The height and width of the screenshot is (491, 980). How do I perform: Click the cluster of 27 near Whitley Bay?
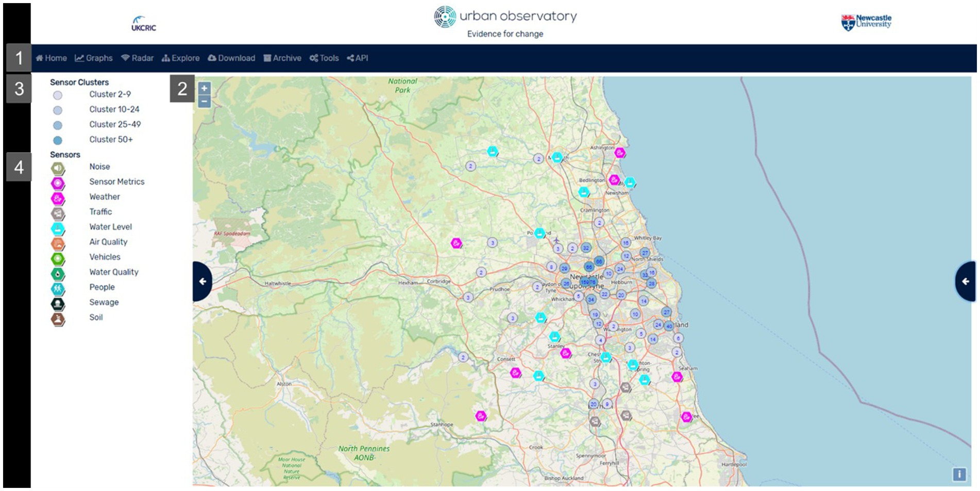645,253
